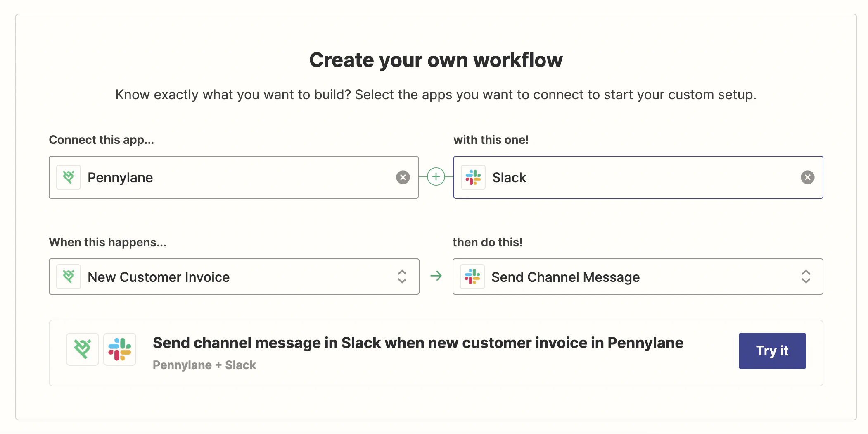Viewport: 868px width, 434px height.
Task: Click the 'Connect this app...' label
Action: (102, 140)
